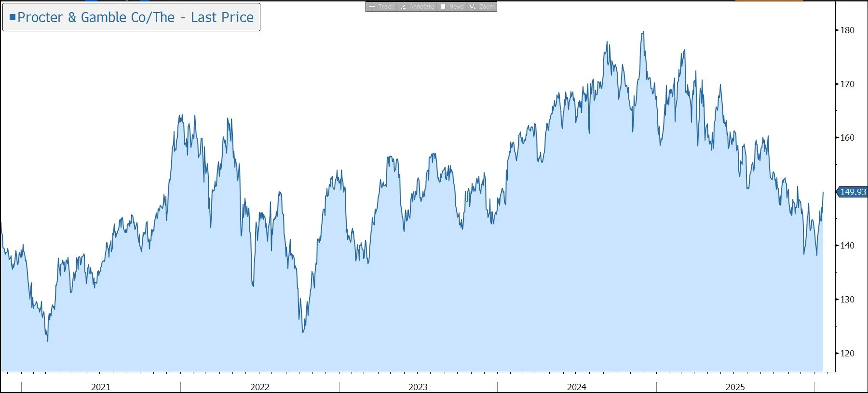Image resolution: width=868 pixels, height=393 pixels.
Task: Click the 140 price axis label
Action: (x=847, y=246)
